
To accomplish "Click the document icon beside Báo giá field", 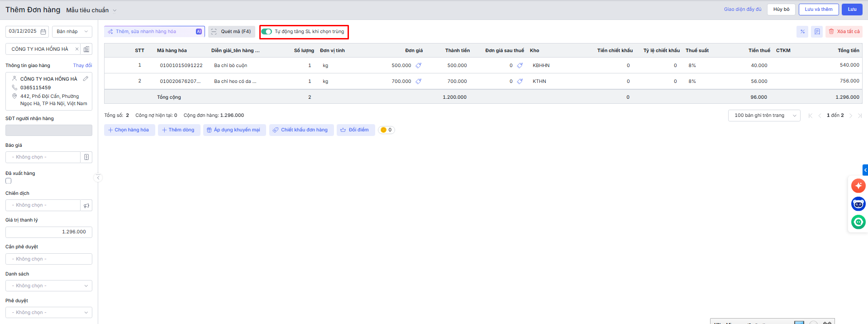I will click(x=86, y=157).
